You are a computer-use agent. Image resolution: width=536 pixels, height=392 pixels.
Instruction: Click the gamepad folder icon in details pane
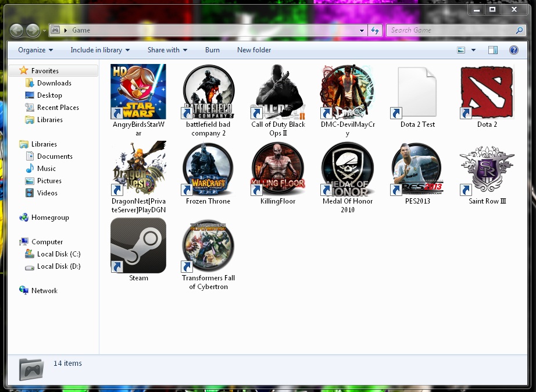[x=31, y=369]
